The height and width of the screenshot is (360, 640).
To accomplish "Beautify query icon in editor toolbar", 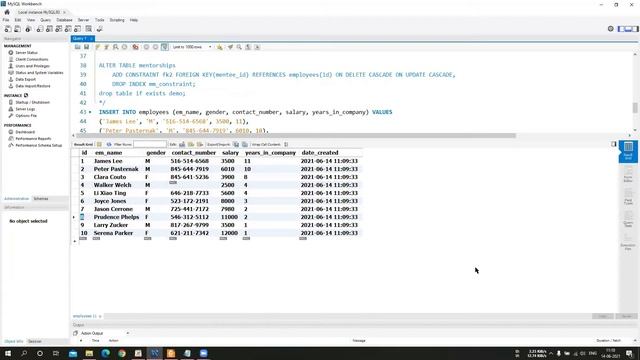I will [220, 47].
